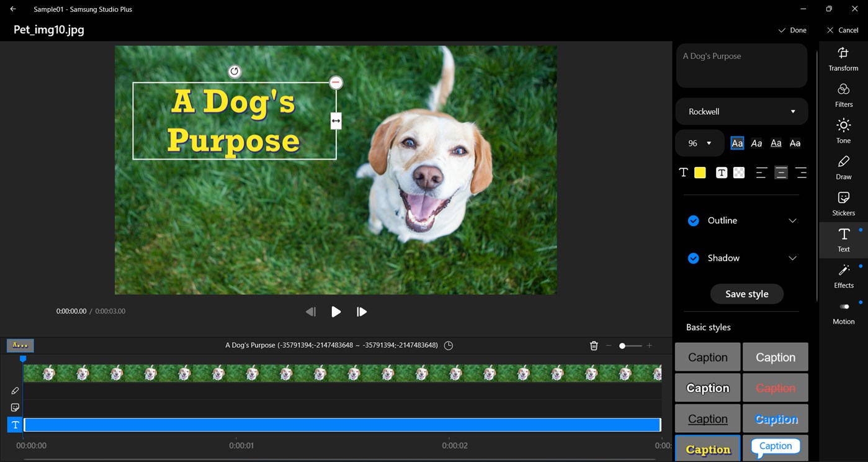The height and width of the screenshot is (462, 868).
Task: Step to the next frame
Action: tap(362, 312)
